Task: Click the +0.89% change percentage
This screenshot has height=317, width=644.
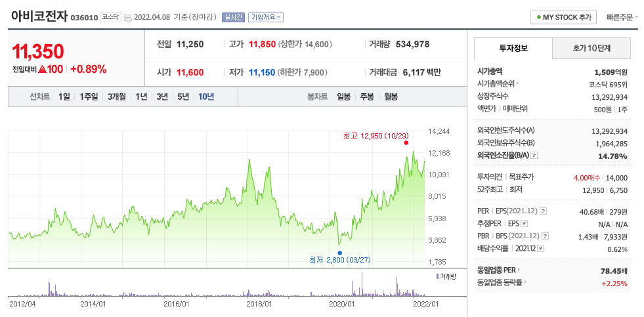Action: 89,70
